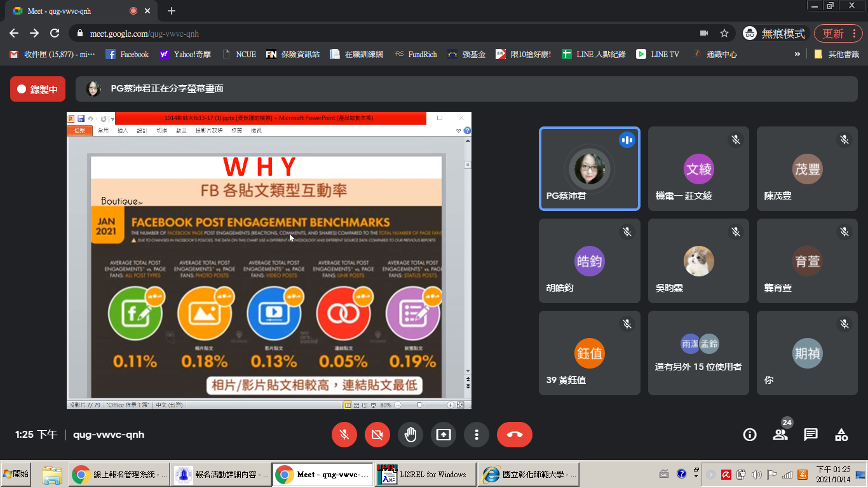Go back in Chrome

[14, 33]
